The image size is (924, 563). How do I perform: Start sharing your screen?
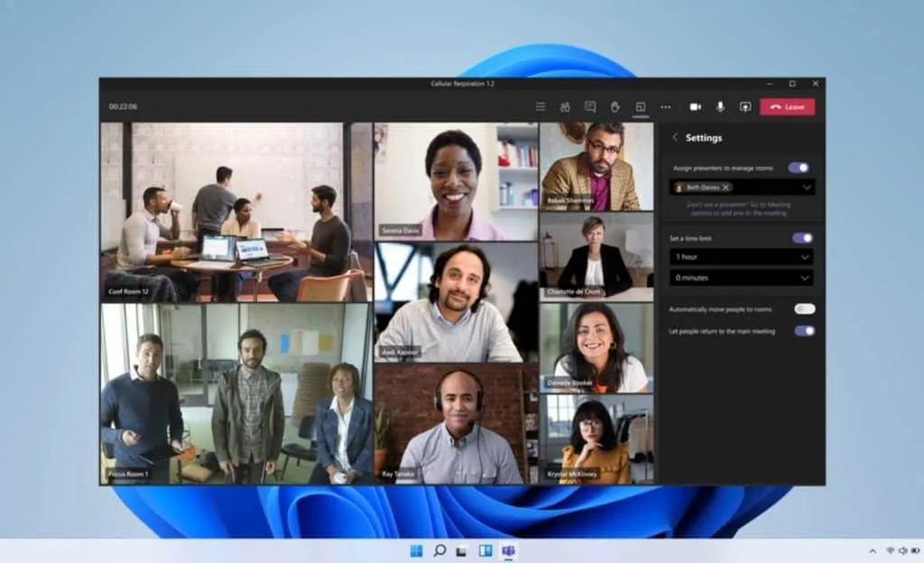tap(744, 106)
